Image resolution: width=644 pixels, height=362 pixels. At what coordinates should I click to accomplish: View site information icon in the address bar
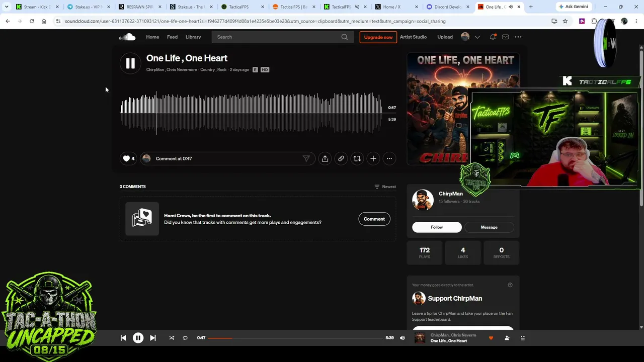(x=58, y=21)
